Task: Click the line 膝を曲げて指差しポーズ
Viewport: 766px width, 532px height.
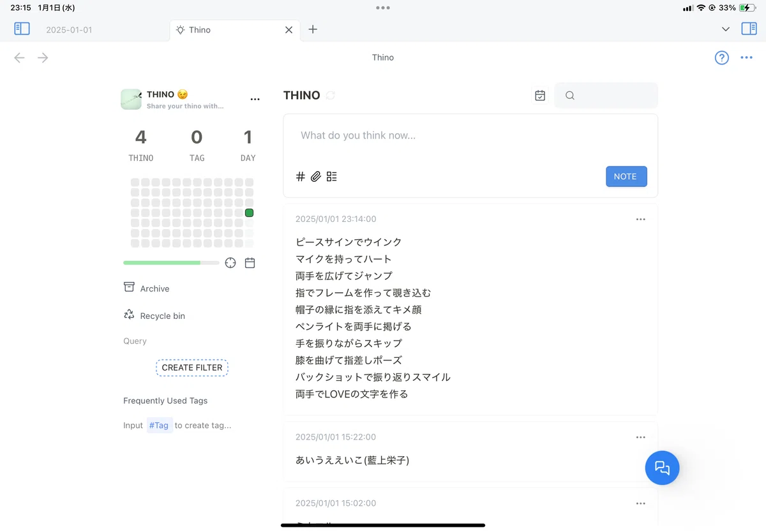Action: coord(349,360)
